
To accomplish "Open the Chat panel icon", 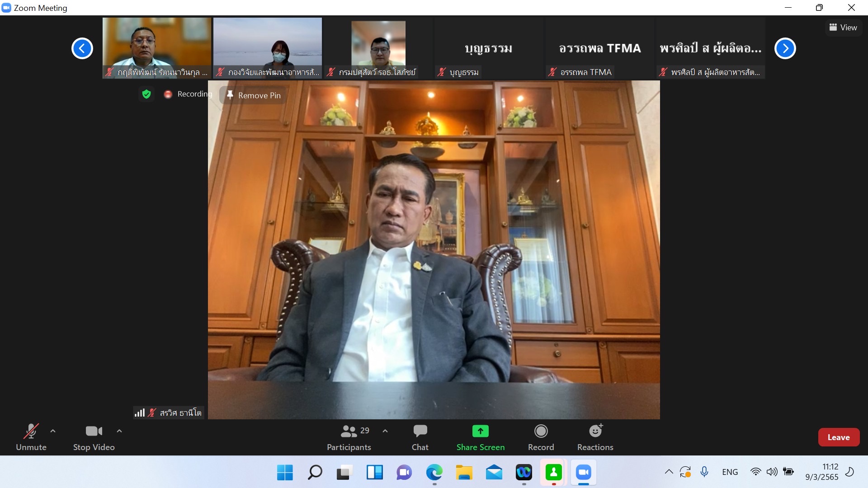I will click(x=420, y=432).
